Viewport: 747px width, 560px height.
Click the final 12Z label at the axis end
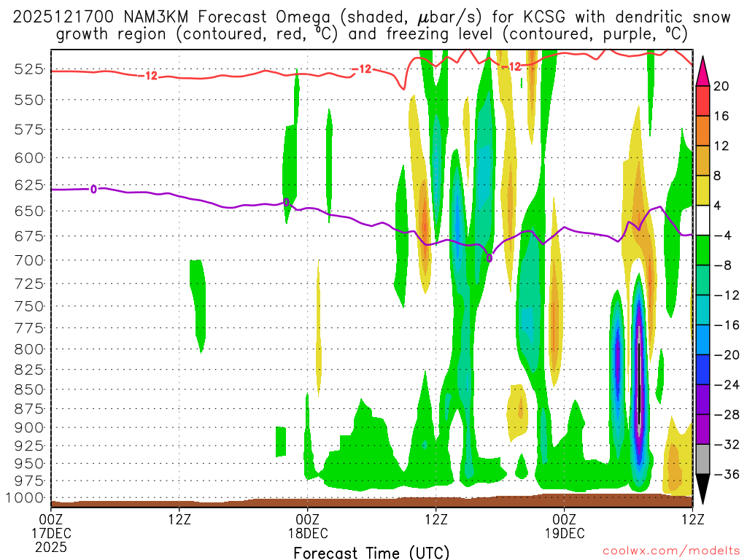[692, 519]
